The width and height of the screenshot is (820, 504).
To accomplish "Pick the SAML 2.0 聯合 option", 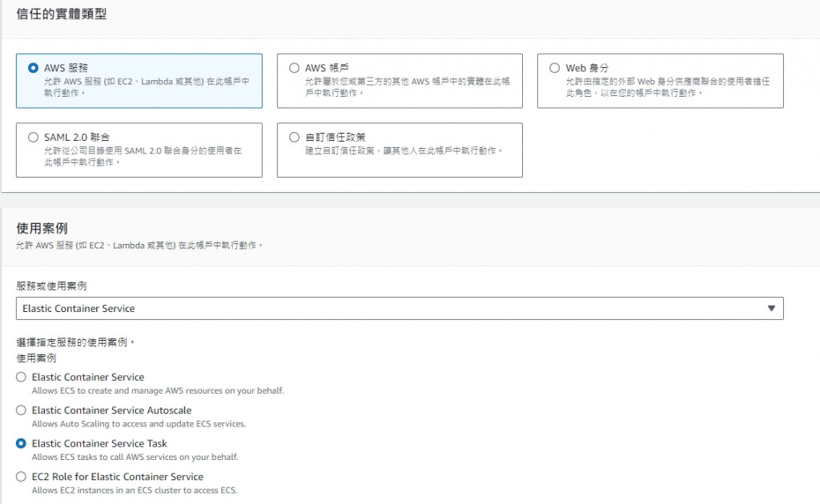I will click(33, 138).
